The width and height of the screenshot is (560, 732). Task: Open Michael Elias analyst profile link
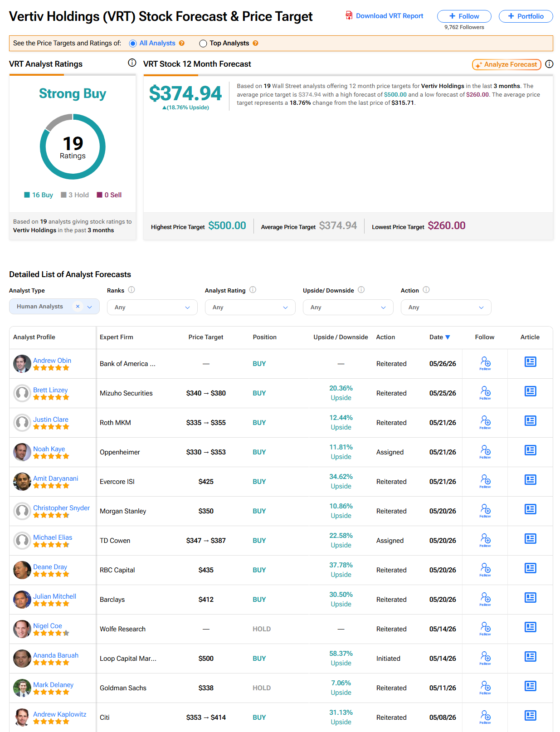(x=53, y=537)
